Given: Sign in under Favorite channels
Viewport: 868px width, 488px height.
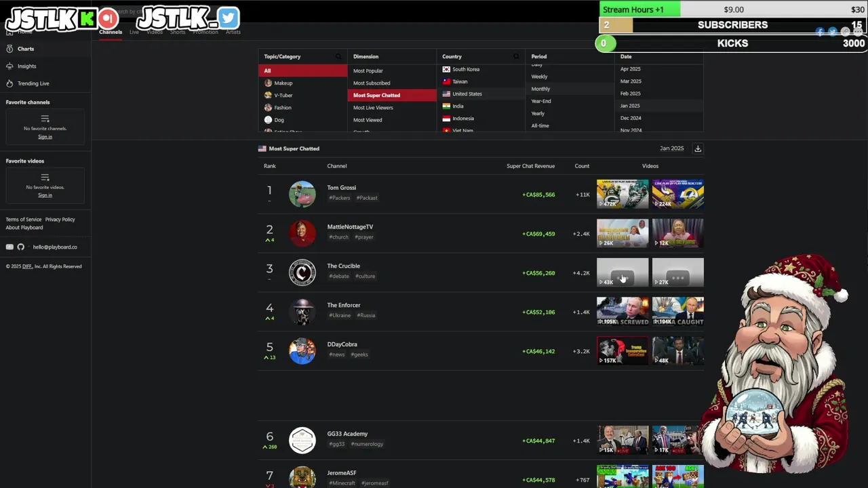Looking at the screenshot, I should coord(45,137).
